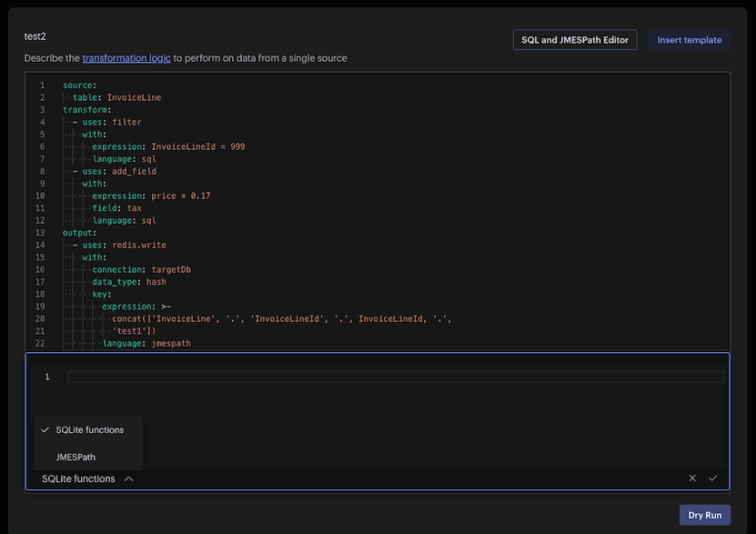
Task: Click the Insert template button
Action: tap(689, 40)
